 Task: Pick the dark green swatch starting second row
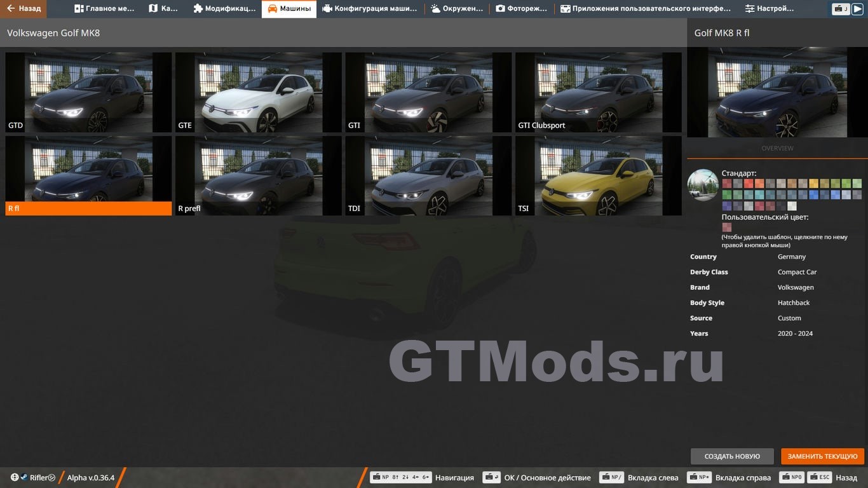coord(727,194)
